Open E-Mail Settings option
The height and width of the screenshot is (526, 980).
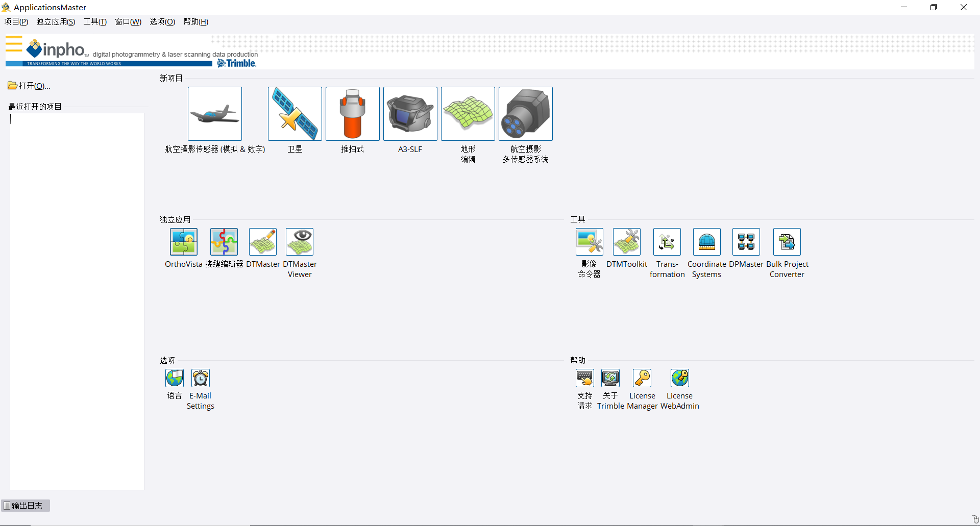click(200, 378)
